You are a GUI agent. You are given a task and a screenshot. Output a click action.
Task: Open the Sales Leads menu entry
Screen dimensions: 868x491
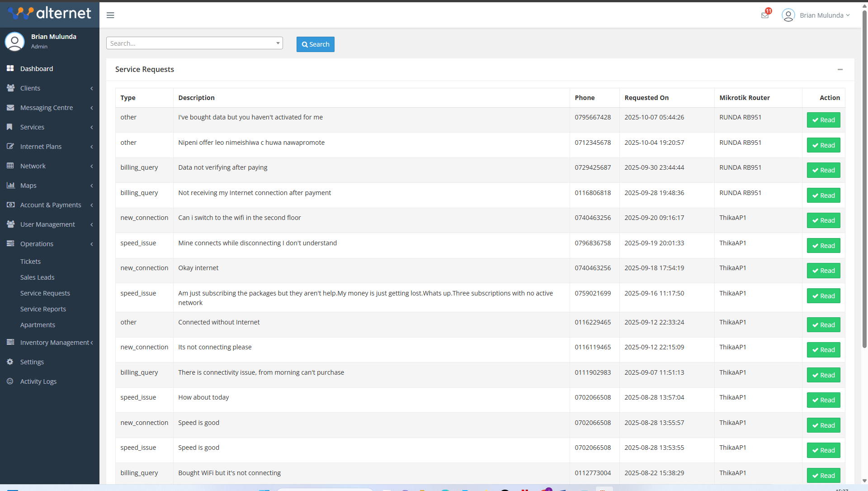point(38,277)
